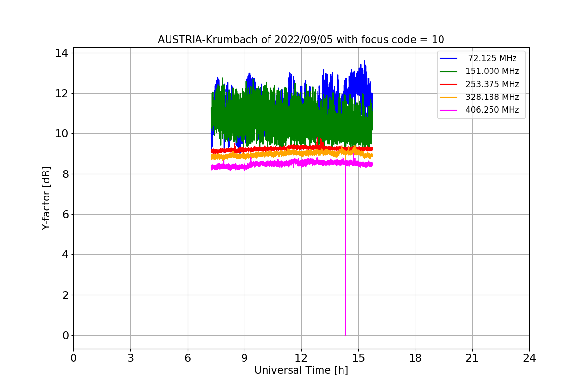The height and width of the screenshot is (392, 588).
Task: Click x-axis tick label 3
Action: [130, 358]
